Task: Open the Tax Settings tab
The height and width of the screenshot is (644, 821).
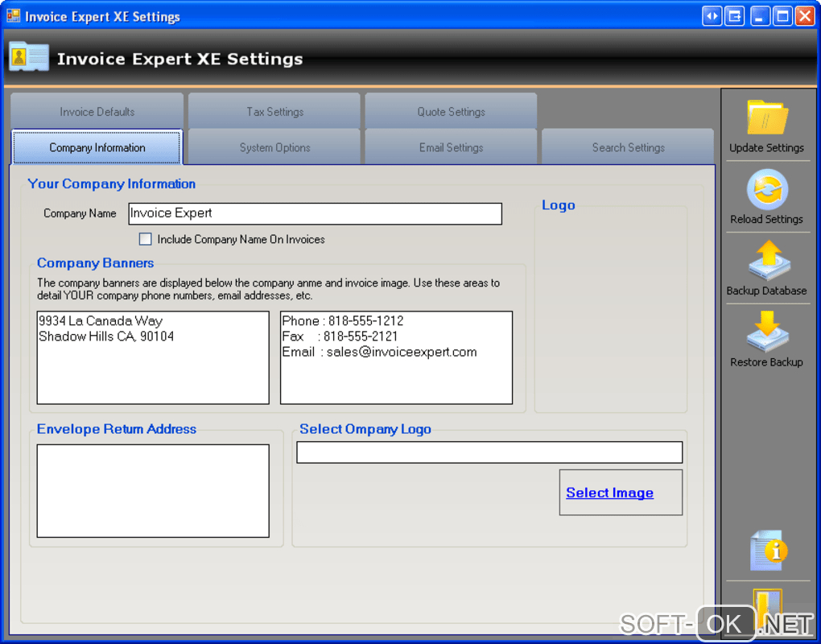Action: click(x=274, y=111)
